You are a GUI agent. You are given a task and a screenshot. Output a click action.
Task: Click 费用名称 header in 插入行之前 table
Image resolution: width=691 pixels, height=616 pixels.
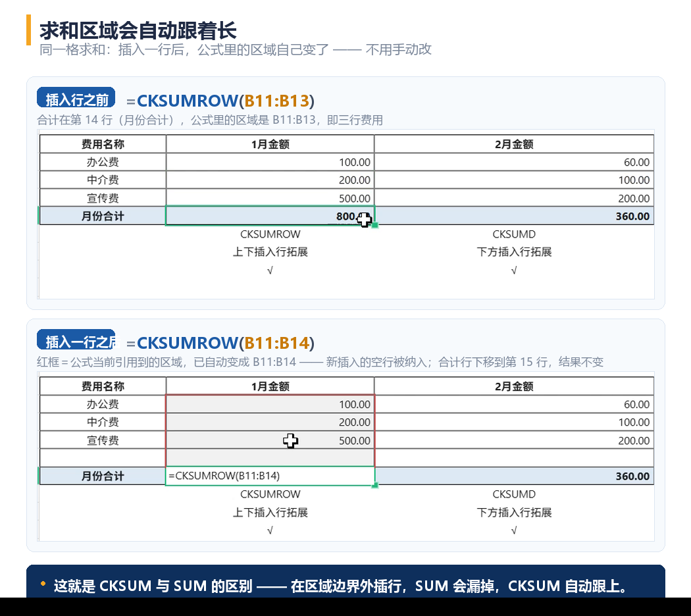(x=103, y=144)
